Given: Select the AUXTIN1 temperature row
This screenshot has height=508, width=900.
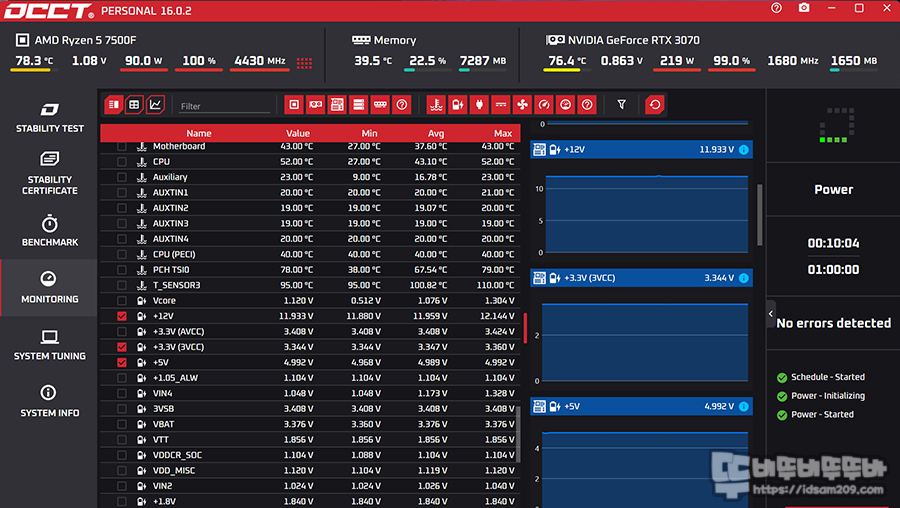Looking at the screenshot, I should pyautogui.click(x=311, y=193).
